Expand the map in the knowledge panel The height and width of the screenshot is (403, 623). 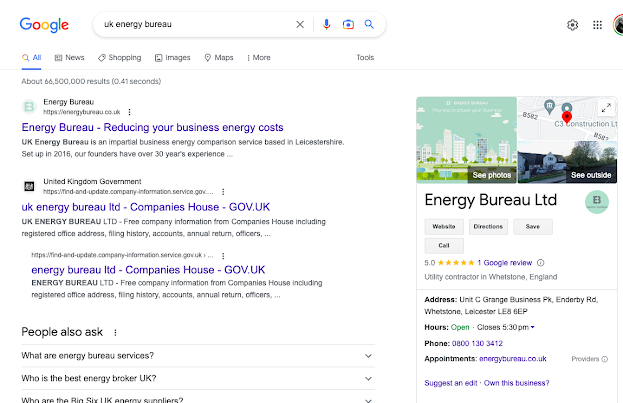(606, 108)
